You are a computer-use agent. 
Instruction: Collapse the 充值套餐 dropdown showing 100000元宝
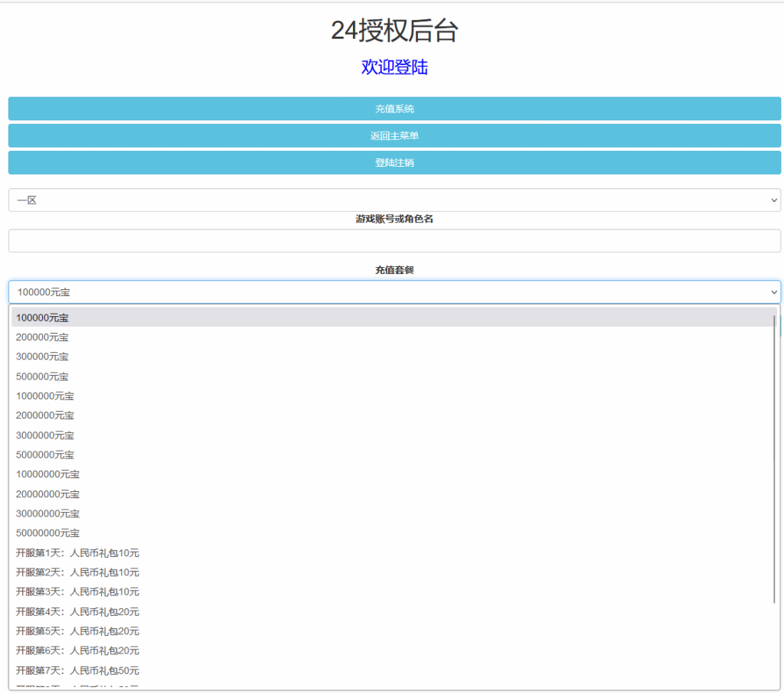point(394,292)
